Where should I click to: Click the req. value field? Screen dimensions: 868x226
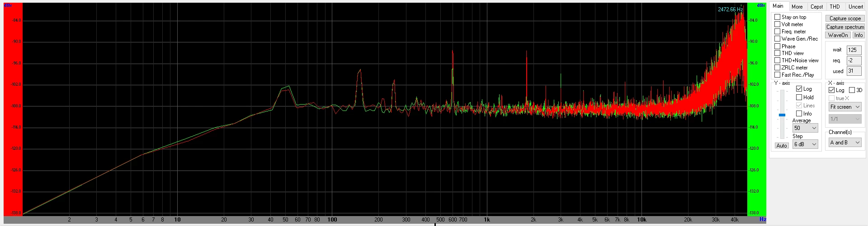pyautogui.click(x=854, y=60)
